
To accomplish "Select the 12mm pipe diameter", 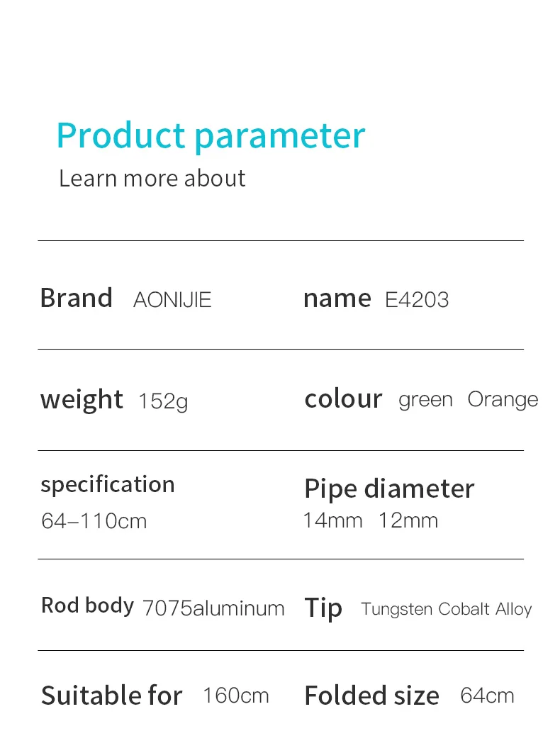I will pyautogui.click(x=408, y=520).
